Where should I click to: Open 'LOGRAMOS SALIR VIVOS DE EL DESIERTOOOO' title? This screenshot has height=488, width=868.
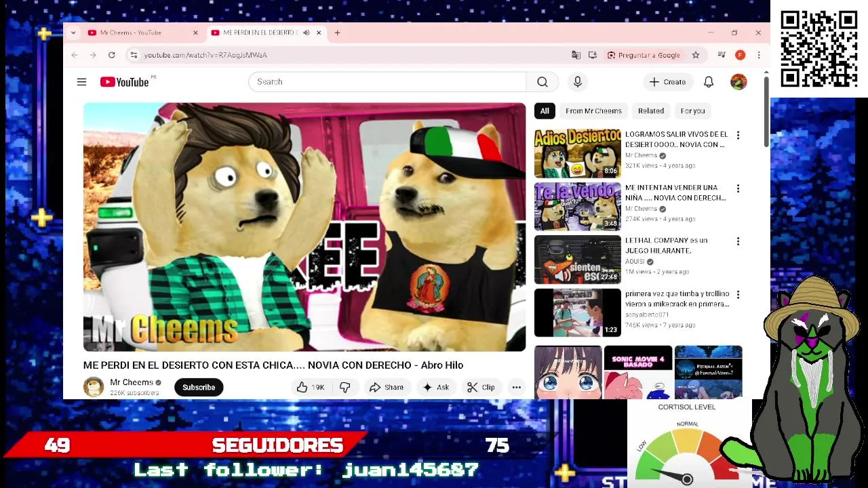point(676,140)
